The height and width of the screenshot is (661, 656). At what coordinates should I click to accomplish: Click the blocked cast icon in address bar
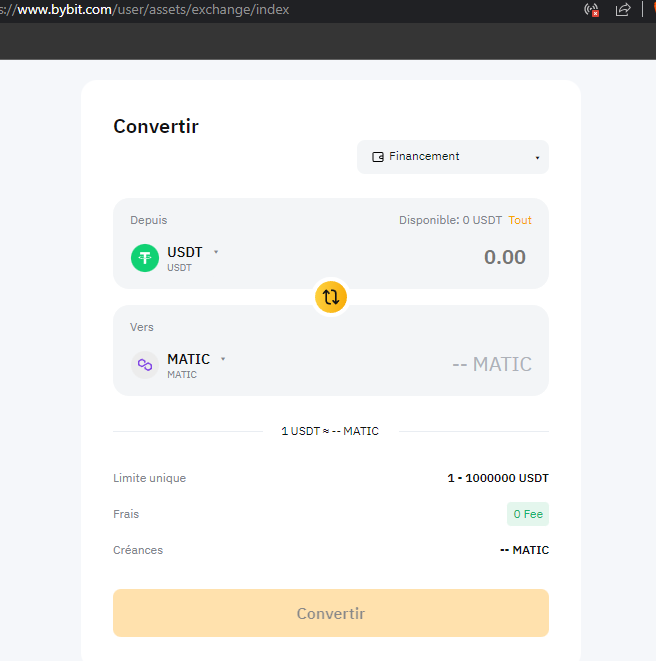591,10
